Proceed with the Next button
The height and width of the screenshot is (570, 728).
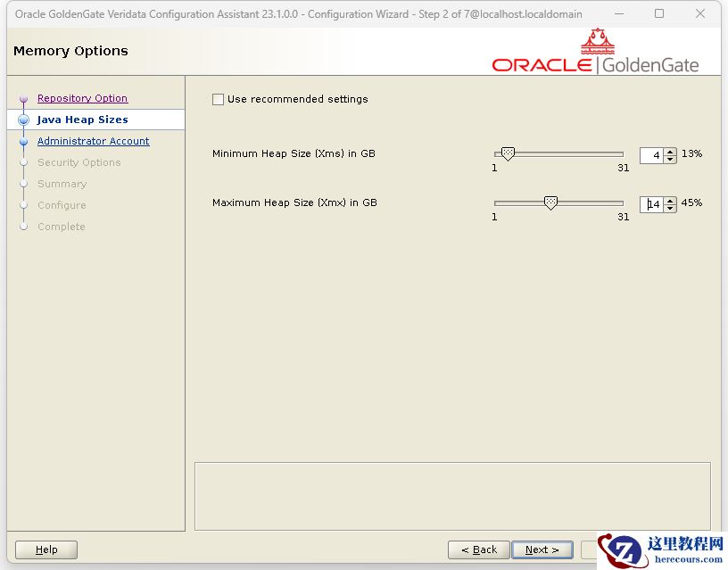pos(542,549)
